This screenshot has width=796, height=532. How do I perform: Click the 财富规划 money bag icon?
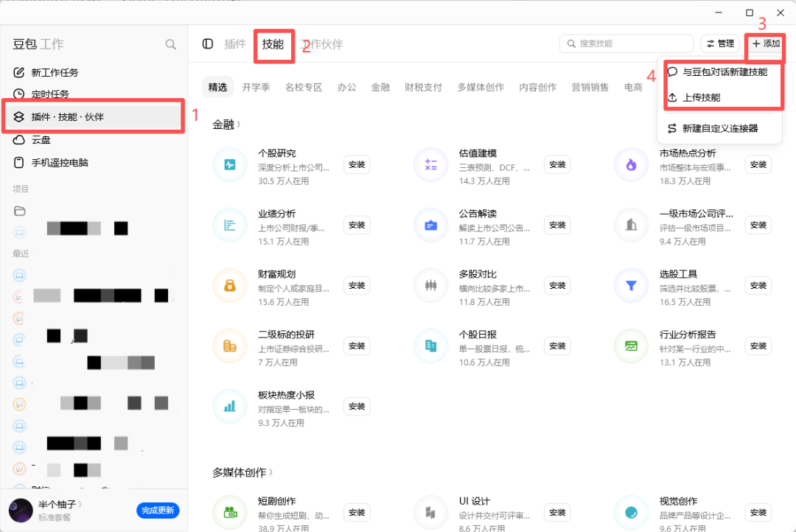(229, 285)
